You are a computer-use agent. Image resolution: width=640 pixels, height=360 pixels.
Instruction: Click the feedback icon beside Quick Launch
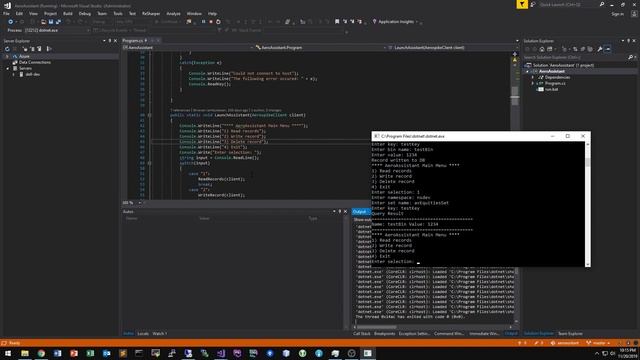click(x=533, y=4)
